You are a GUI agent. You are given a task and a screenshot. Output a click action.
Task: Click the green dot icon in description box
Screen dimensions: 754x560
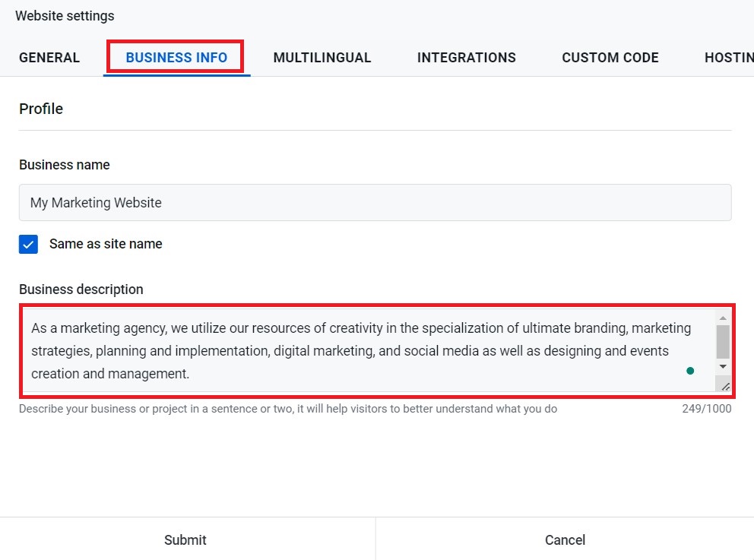coord(690,371)
